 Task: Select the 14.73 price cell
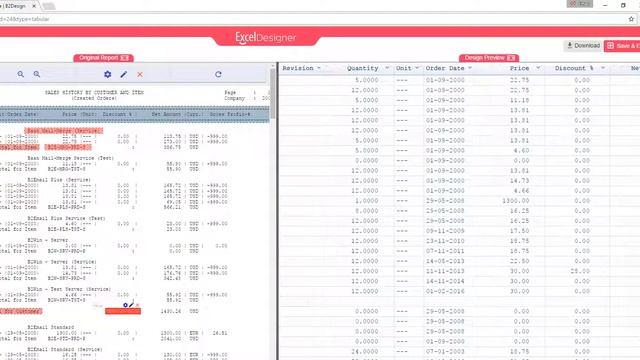pos(520,181)
